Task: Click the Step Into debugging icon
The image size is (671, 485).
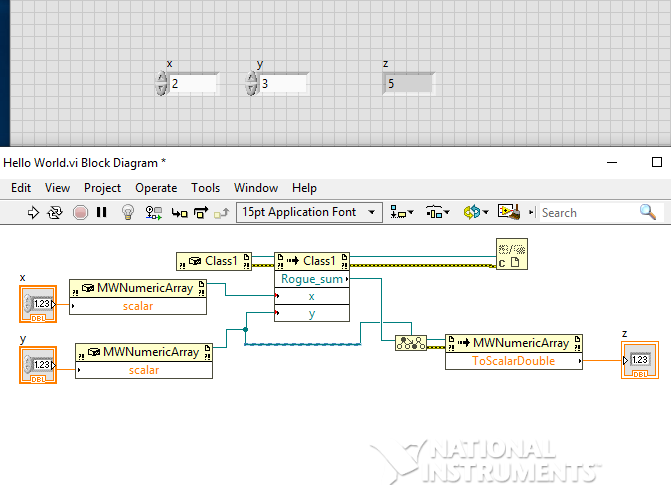Action: [180, 212]
